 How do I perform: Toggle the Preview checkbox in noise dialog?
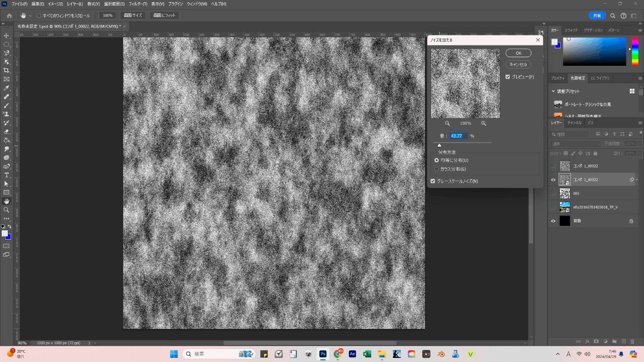pyautogui.click(x=508, y=77)
